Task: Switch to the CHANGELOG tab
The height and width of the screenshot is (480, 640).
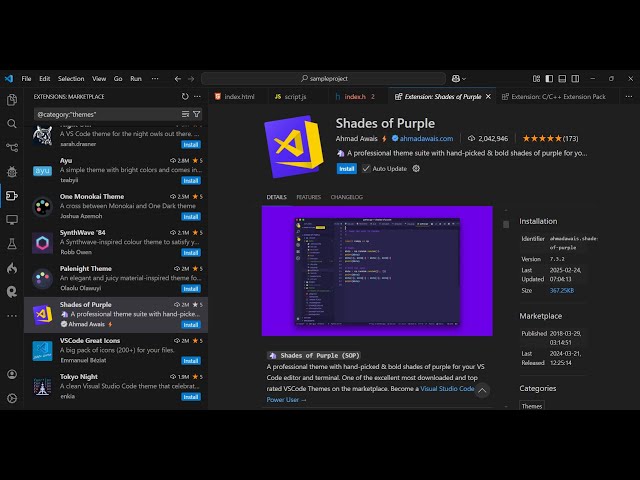Action: pos(346,197)
